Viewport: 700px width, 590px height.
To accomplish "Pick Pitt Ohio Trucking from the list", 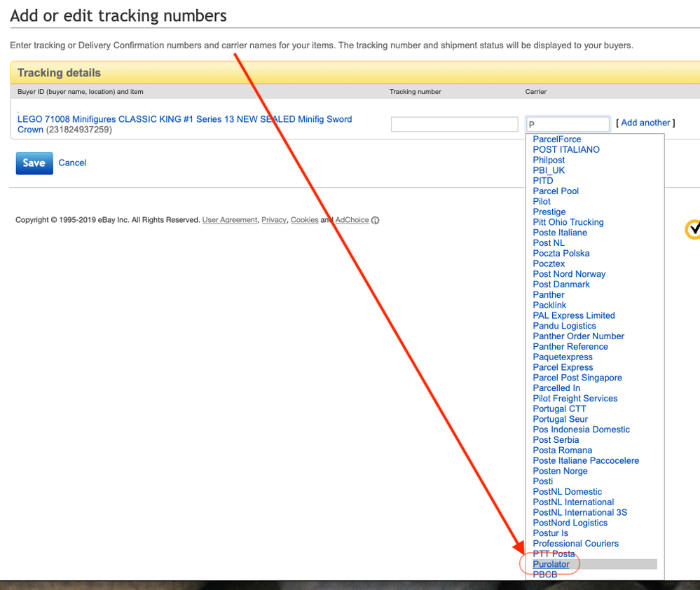I will (x=568, y=222).
